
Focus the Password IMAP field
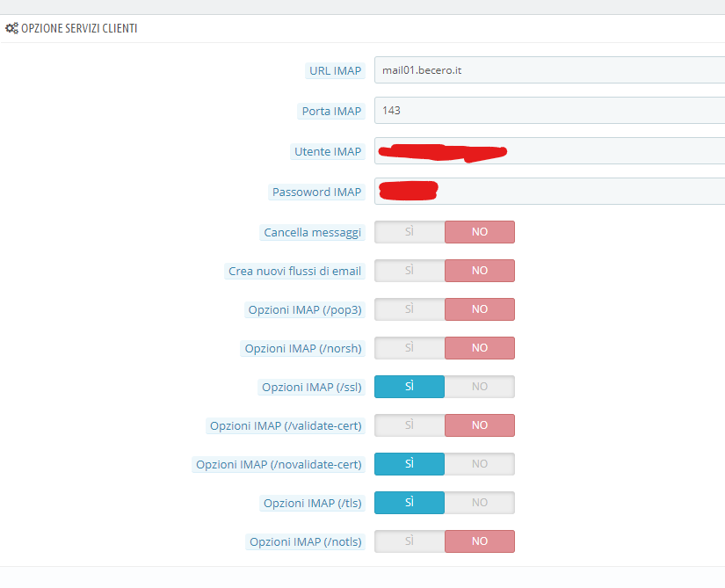550,192
